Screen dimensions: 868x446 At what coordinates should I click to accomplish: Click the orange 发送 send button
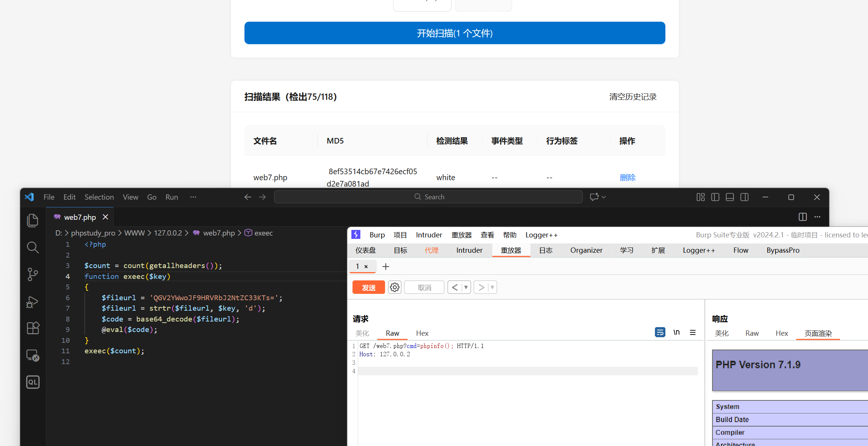[368, 287]
